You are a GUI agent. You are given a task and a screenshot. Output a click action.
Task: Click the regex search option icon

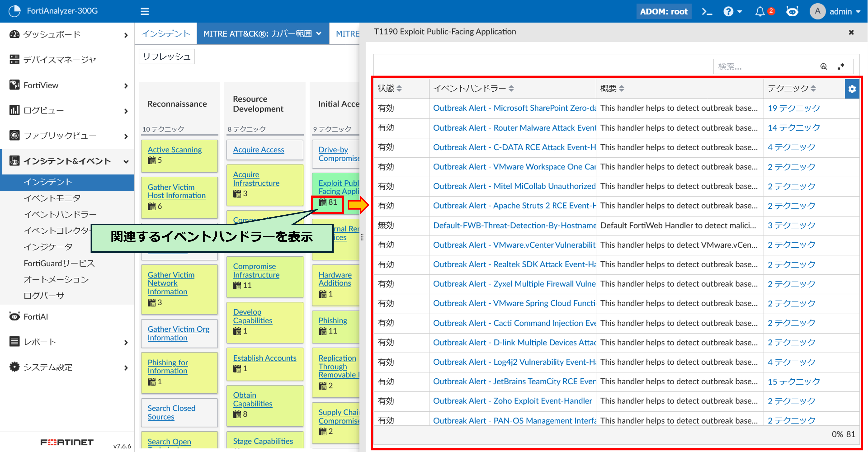tap(841, 66)
